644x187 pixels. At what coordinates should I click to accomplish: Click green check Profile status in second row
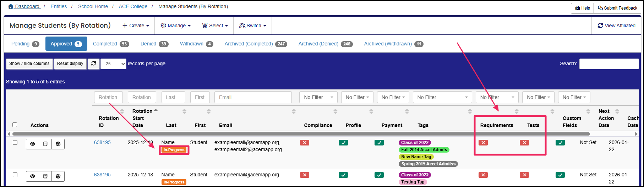pyautogui.click(x=343, y=175)
